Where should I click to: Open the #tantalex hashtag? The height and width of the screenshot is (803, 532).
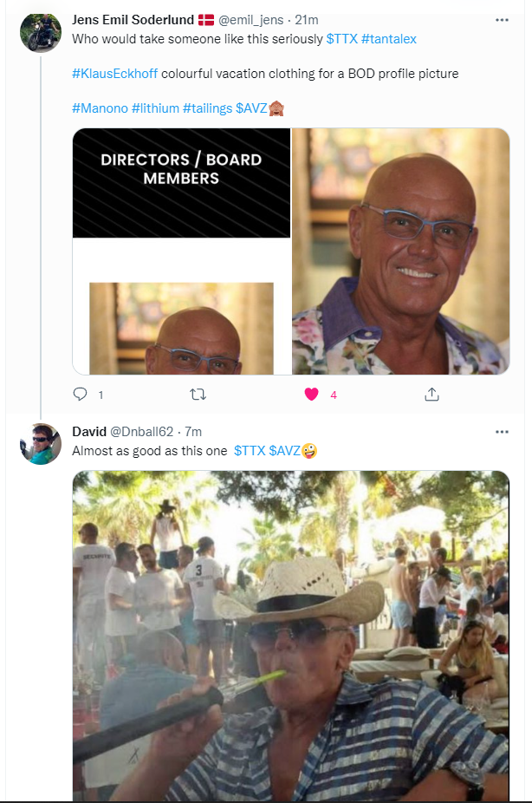coord(389,39)
